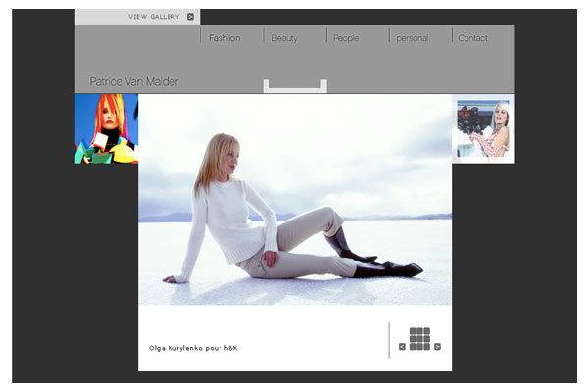Click the View Gallery link
This screenshot has width=588, height=392.
153,17
